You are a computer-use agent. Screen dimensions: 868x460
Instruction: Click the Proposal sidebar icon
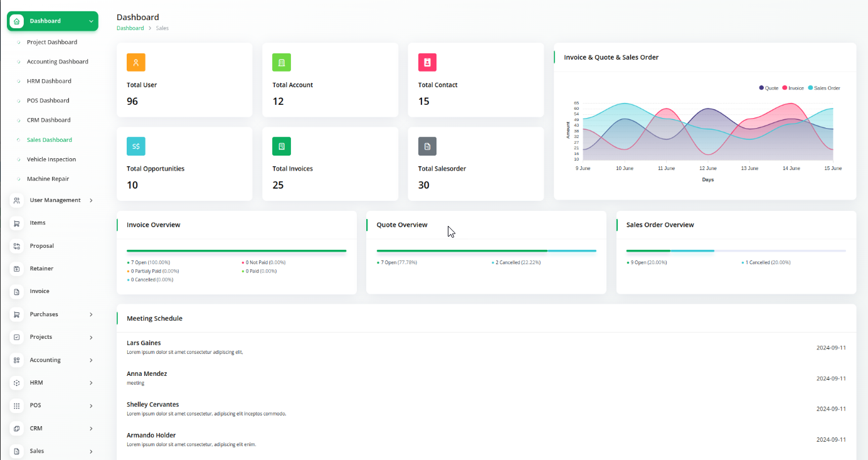click(x=17, y=246)
